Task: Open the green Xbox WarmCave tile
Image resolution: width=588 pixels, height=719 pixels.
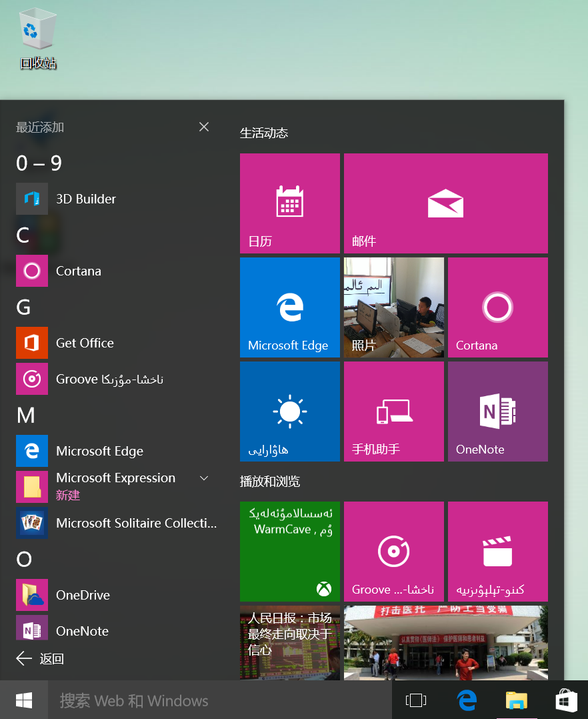Action: 289,551
